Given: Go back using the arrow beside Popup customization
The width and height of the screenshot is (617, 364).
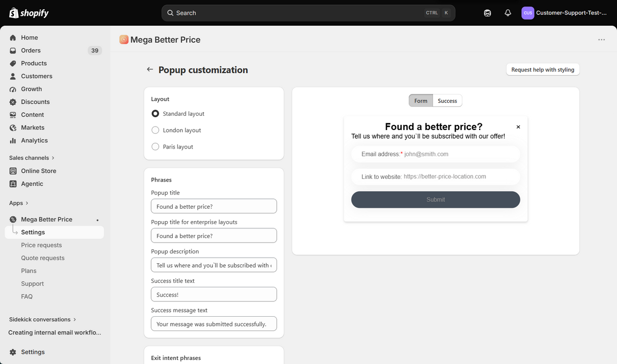Looking at the screenshot, I should click(150, 69).
